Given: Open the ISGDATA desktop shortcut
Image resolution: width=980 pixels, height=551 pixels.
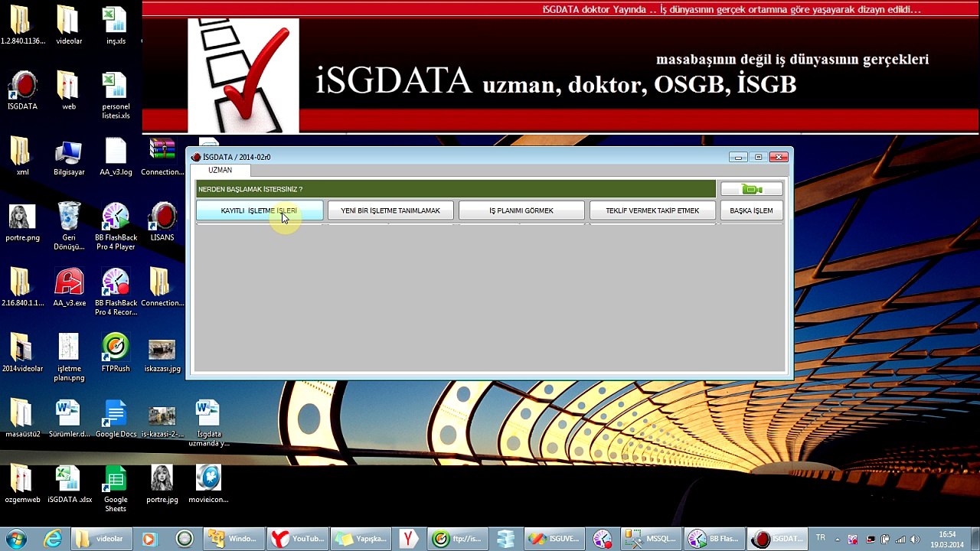Looking at the screenshot, I should pyautogui.click(x=22, y=91).
